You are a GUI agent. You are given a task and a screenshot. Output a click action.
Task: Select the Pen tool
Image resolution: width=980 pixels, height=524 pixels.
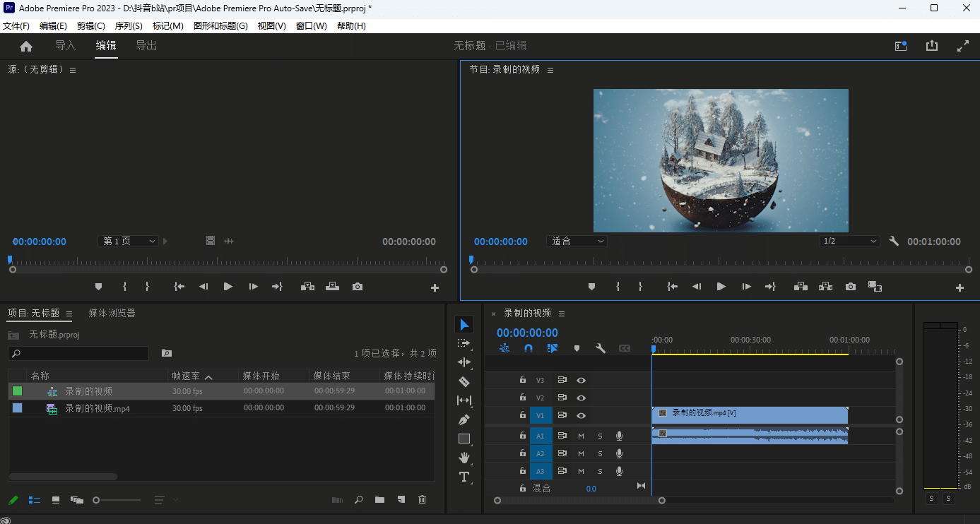point(464,419)
